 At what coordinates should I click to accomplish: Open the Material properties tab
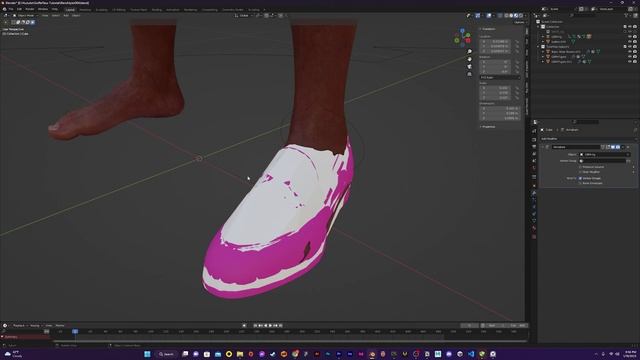coord(534,229)
